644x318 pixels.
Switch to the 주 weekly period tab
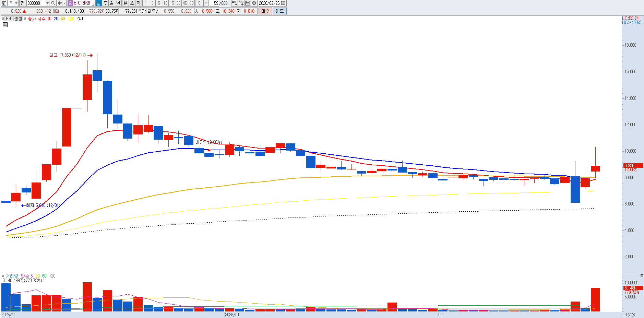coord(105,3)
